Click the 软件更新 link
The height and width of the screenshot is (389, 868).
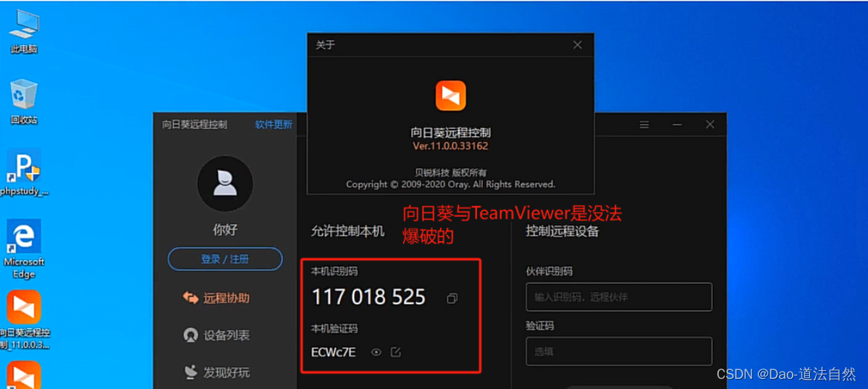tap(274, 125)
